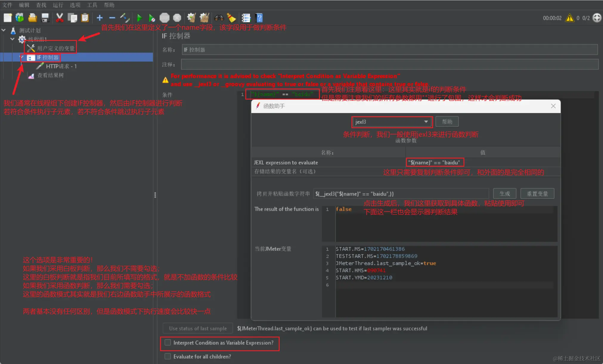
Task: Click the Add element plus icon
Action: pyautogui.click(x=100, y=18)
